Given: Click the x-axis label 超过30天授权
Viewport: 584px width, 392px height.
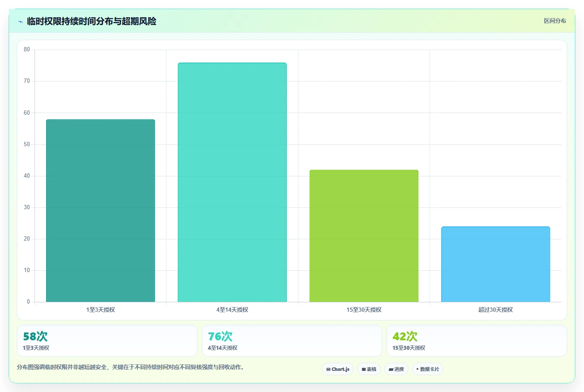Looking at the screenshot, I should click(496, 310).
